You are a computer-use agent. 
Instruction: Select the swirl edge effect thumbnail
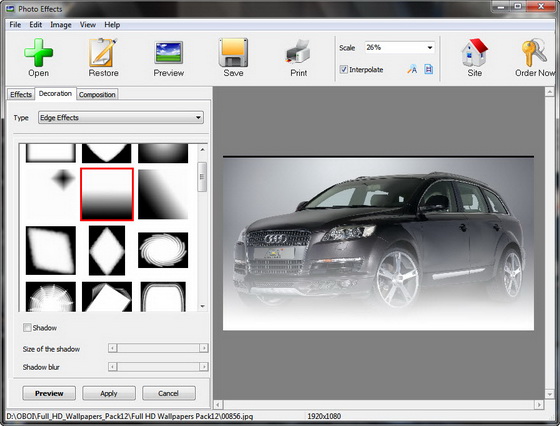[x=163, y=250]
